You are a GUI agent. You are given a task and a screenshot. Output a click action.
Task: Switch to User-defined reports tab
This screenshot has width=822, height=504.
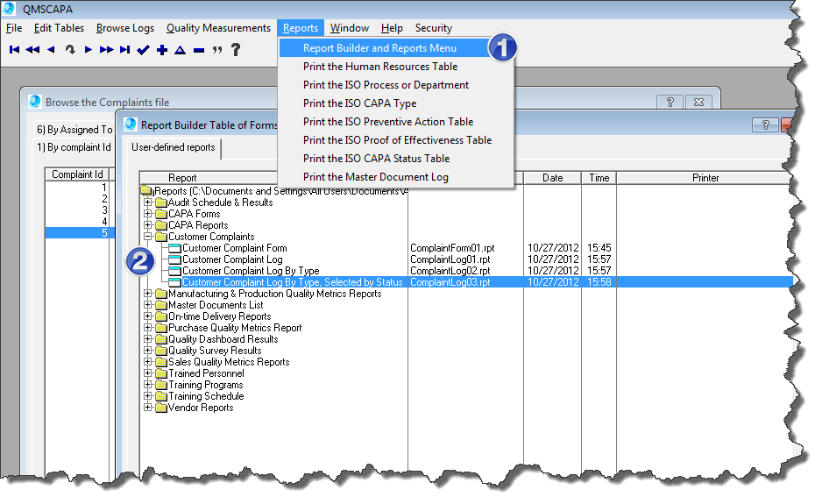[173, 148]
